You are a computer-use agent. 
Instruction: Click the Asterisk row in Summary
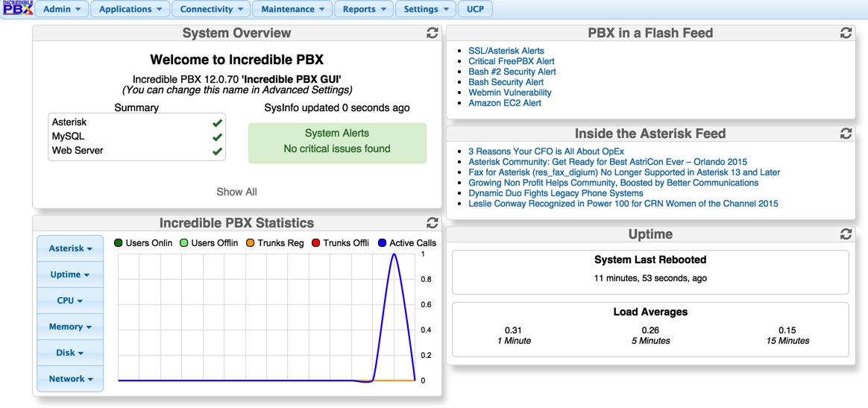point(136,122)
